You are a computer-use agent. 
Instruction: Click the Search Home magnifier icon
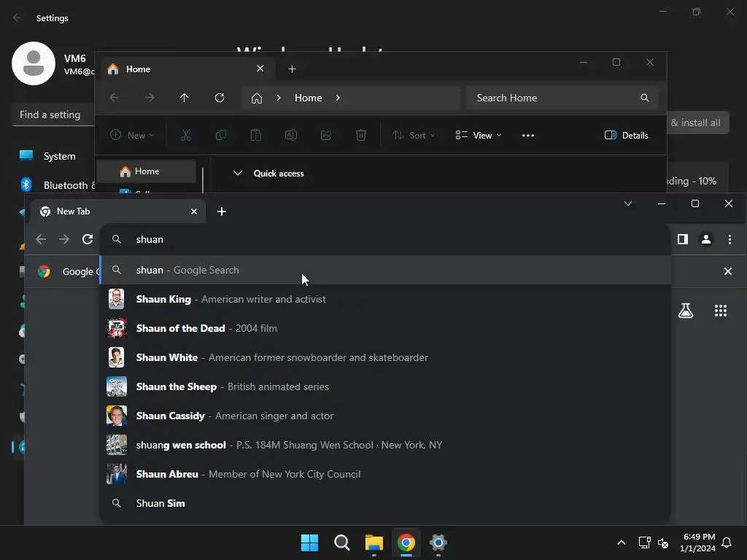click(x=645, y=98)
